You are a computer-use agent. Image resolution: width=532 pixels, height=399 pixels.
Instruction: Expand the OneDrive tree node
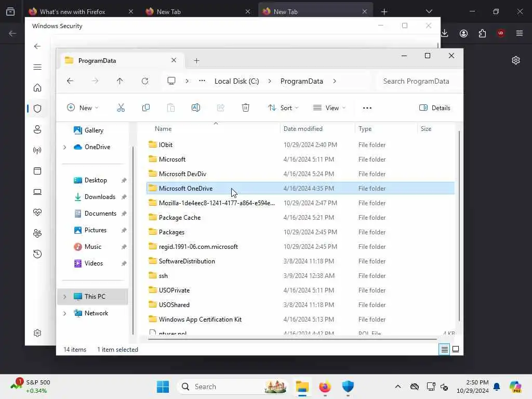(x=64, y=147)
